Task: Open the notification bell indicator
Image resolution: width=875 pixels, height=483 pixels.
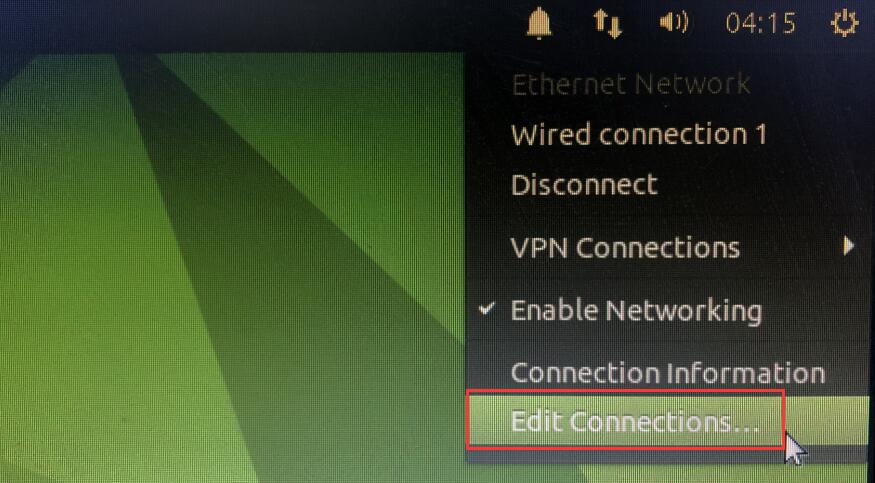Action: click(539, 25)
